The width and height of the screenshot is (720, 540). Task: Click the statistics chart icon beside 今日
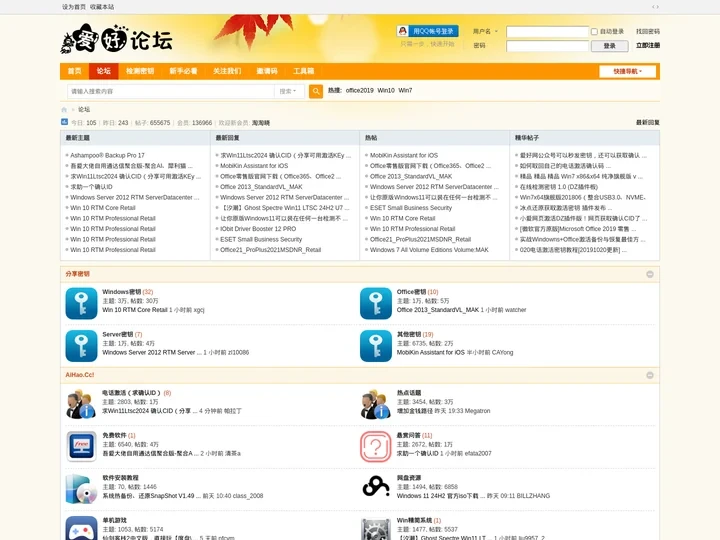click(x=64, y=122)
